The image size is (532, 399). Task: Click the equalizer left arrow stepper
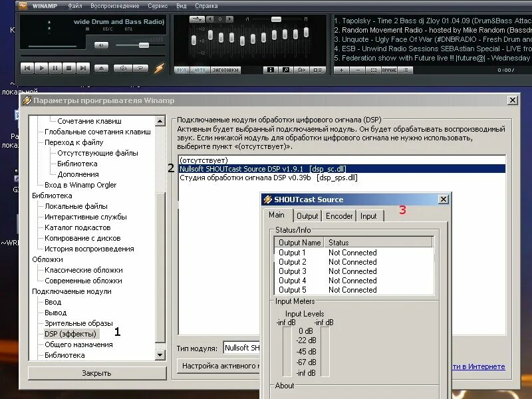[x=209, y=19]
